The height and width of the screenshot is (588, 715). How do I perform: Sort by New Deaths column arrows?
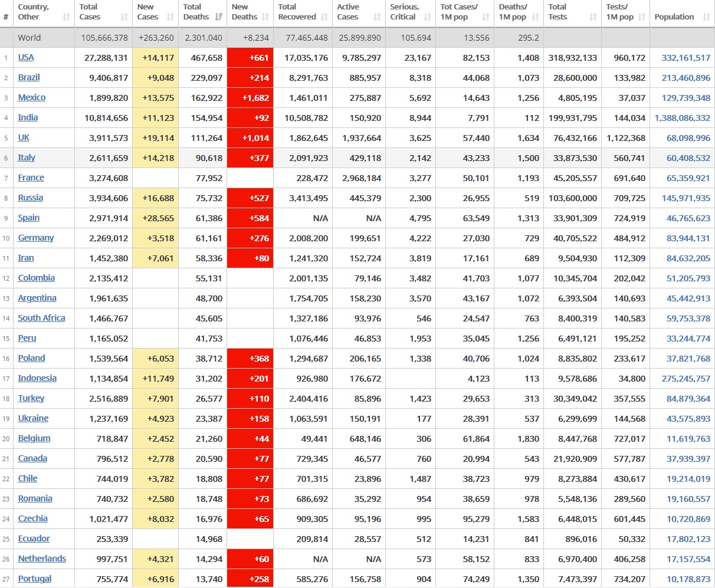(x=265, y=17)
